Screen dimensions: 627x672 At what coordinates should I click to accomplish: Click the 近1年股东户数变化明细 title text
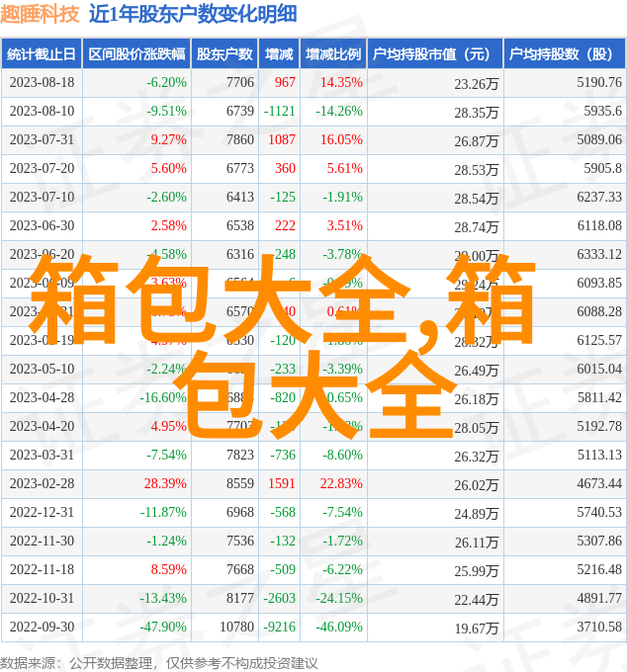click(193, 14)
